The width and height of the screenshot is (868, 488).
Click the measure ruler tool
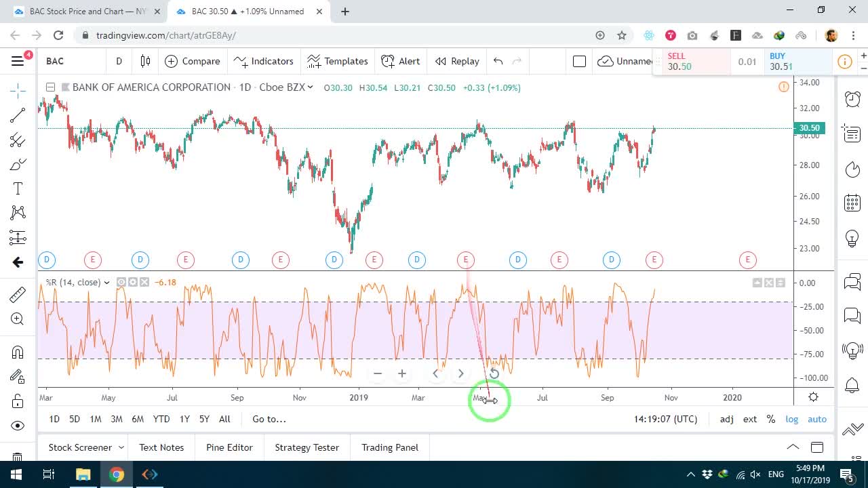coord(18,294)
